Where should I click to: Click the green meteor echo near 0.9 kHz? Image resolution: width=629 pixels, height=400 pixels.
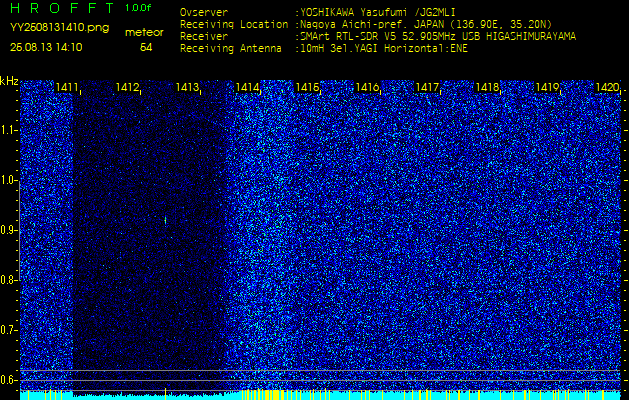pos(165,220)
